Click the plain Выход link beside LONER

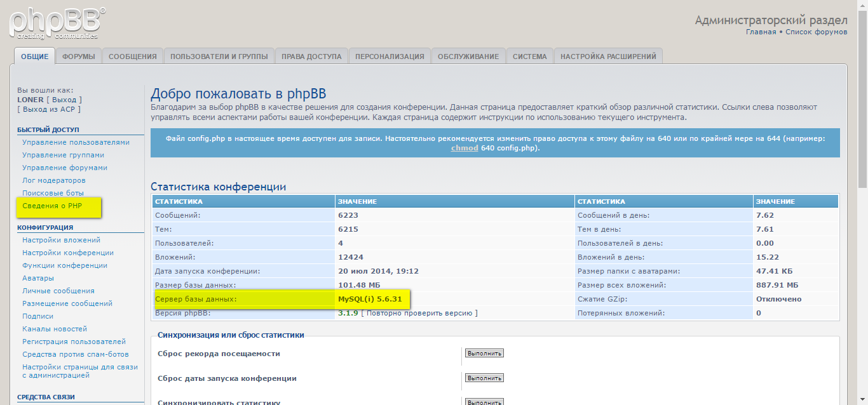coord(64,100)
